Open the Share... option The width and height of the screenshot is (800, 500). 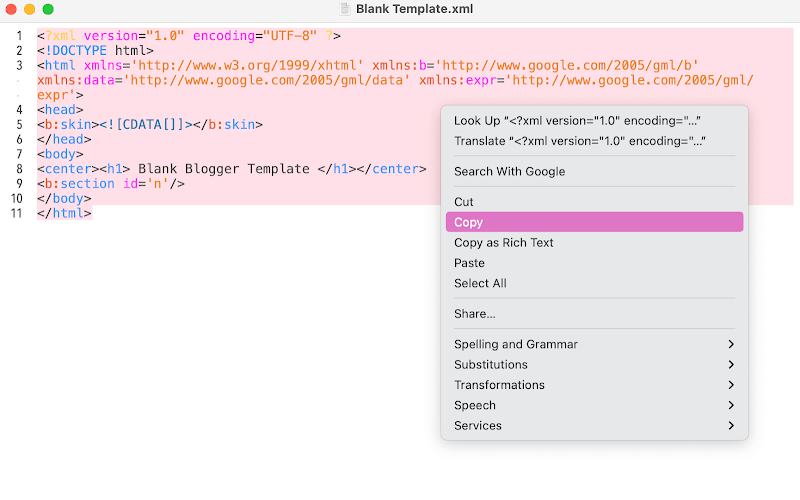click(x=594, y=314)
